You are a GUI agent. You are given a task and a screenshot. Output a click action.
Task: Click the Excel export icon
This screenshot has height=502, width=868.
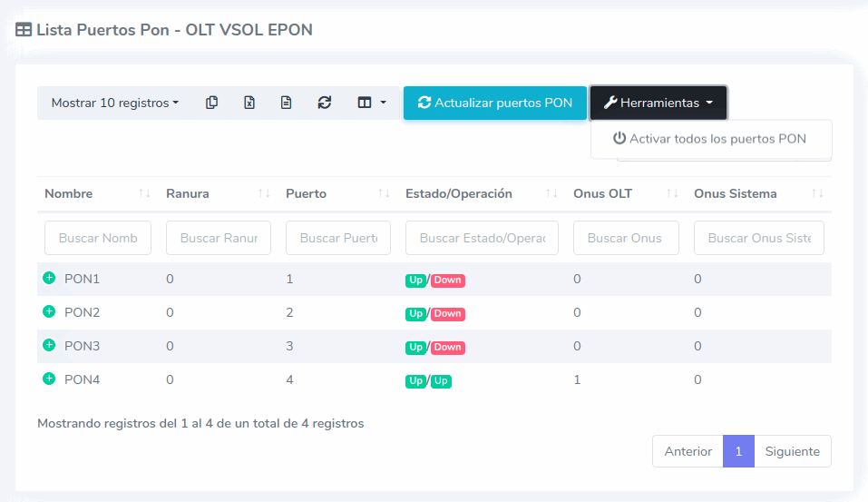pos(249,103)
